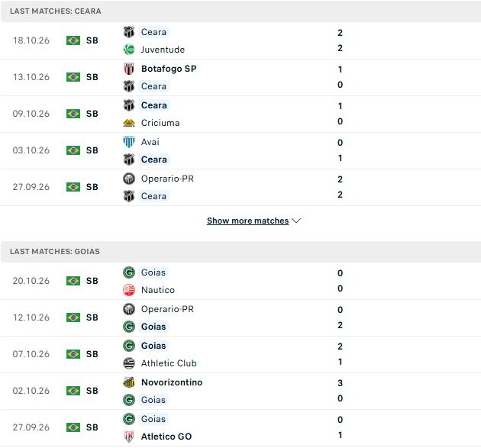Click Goias name in the Operario-PR match
Viewport: 481px width, 448px height.
(x=153, y=327)
